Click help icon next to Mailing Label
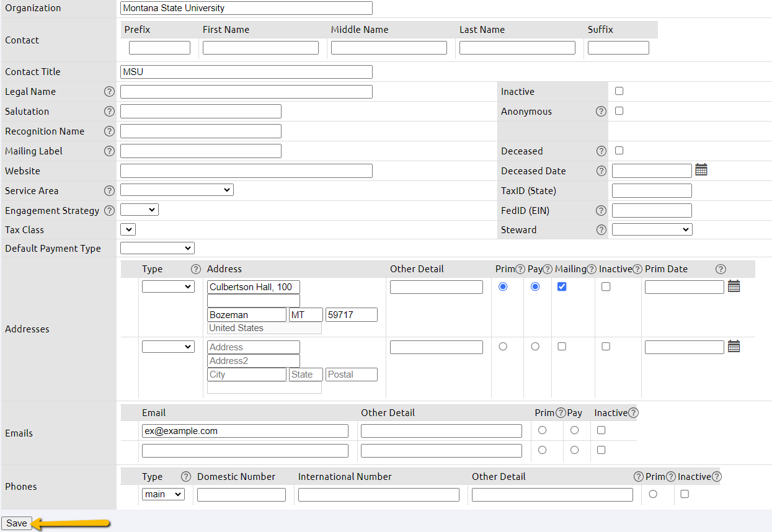The height and width of the screenshot is (532, 772). pos(109,151)
